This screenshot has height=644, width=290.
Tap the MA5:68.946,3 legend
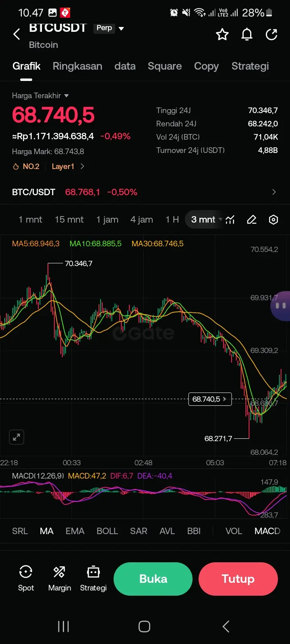coord(36,244)
